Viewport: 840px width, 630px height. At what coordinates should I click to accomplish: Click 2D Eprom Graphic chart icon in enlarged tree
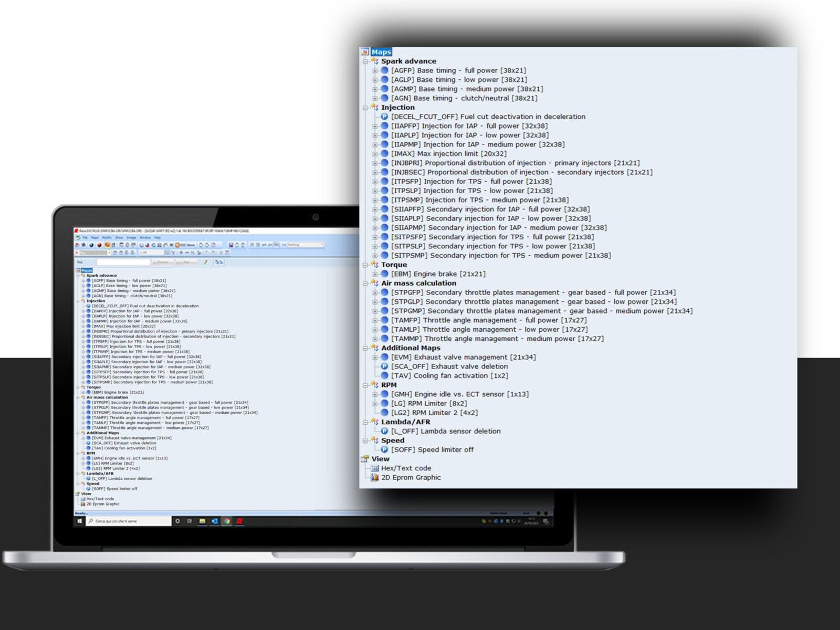tap(375, 478)
